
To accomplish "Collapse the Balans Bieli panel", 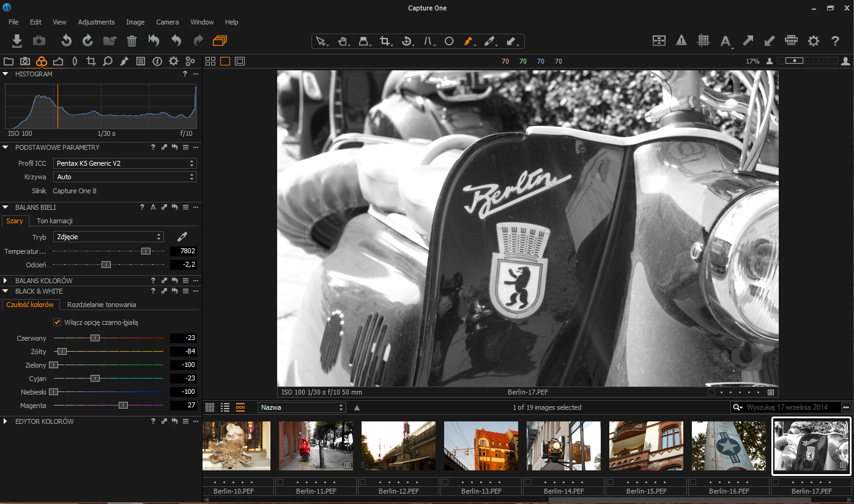I will (6, 207).
